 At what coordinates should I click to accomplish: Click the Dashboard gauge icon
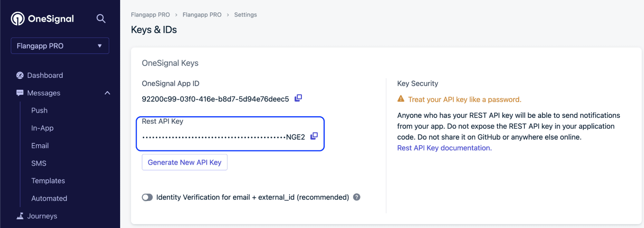point(20,75)
